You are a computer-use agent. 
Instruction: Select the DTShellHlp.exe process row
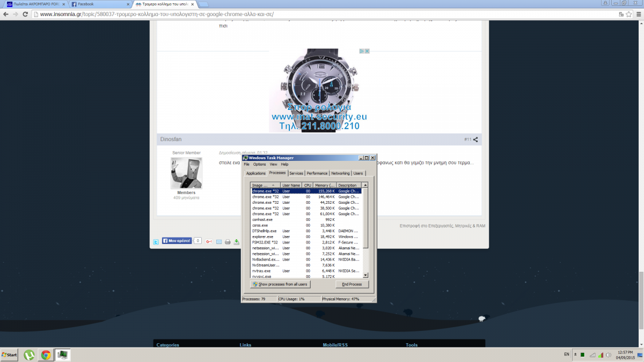tap(307, 231)
